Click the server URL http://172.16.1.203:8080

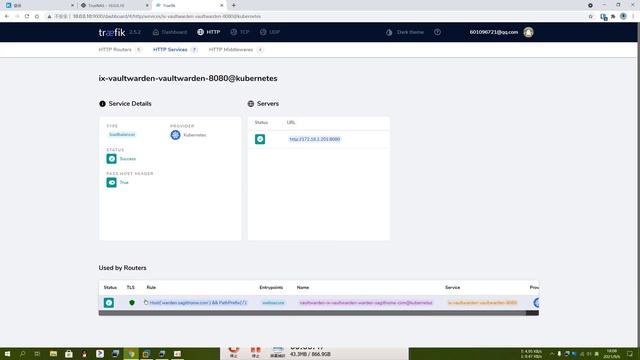tap(314, 139)
